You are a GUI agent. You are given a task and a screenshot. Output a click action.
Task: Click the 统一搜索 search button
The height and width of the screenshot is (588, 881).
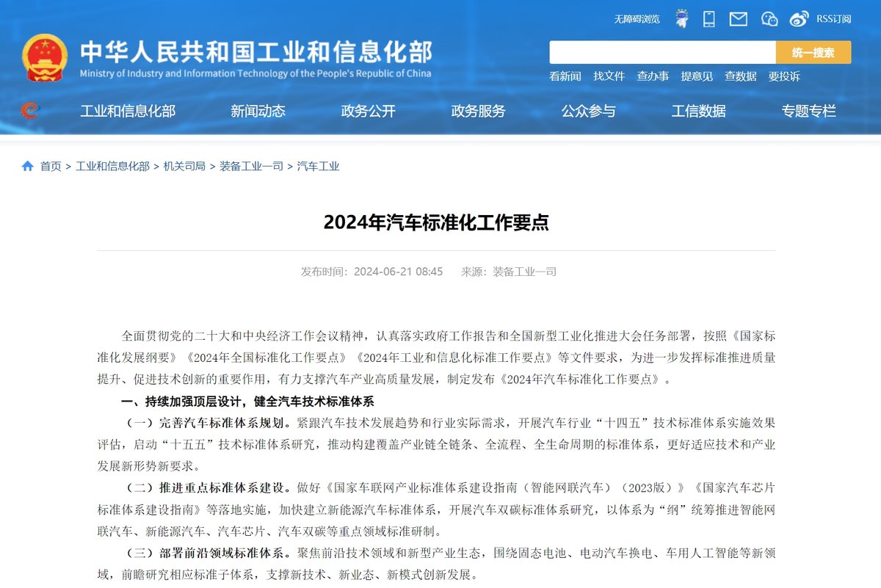tap(813, 52)
